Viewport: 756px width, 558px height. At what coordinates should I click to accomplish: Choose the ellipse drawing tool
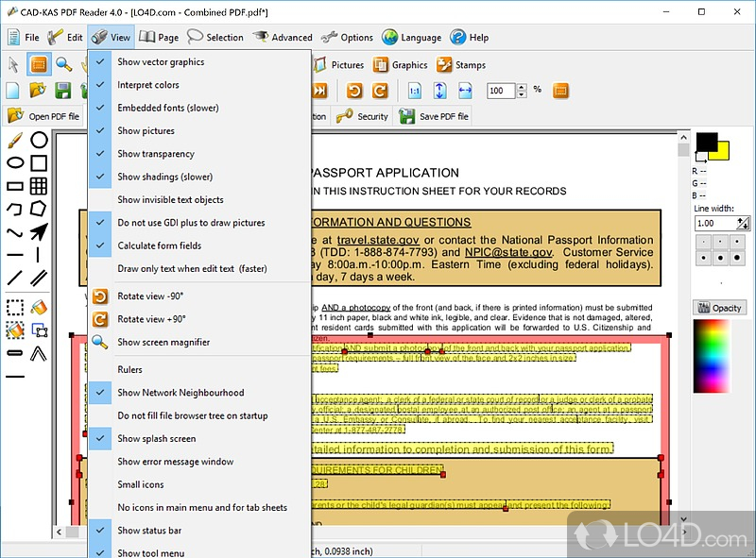pyautogui.click(x=15, y=163)
